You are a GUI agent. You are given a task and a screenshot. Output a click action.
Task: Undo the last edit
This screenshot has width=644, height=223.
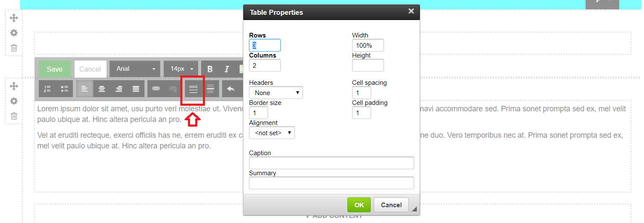[231, 89]
